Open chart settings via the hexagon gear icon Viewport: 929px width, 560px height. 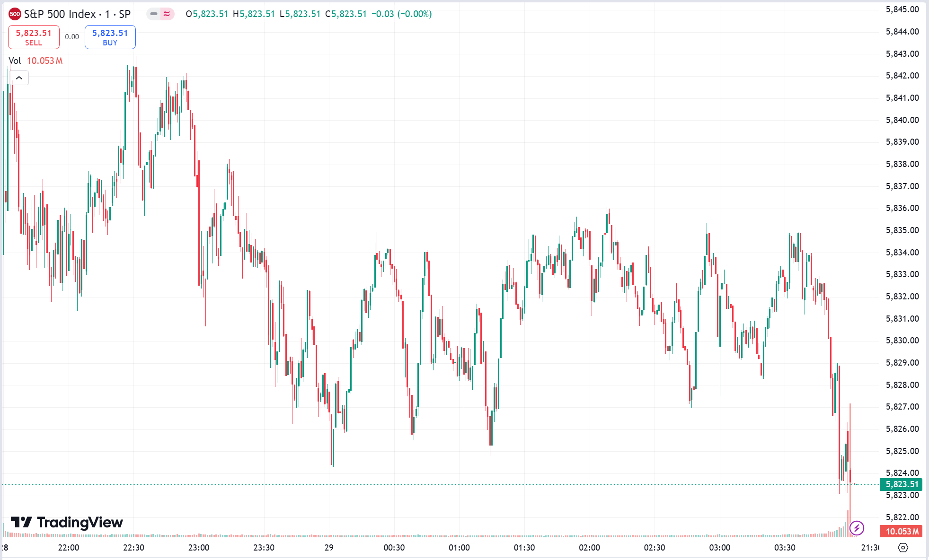[903, 547]
